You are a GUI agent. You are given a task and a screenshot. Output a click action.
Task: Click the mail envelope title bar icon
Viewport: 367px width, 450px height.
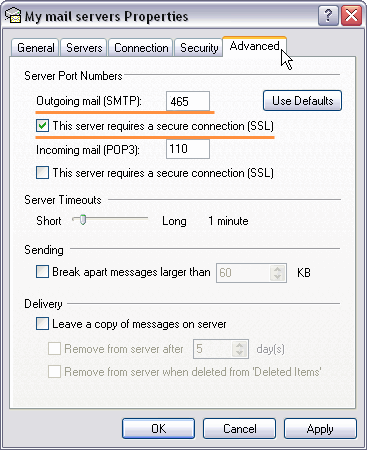click(13, 15)
